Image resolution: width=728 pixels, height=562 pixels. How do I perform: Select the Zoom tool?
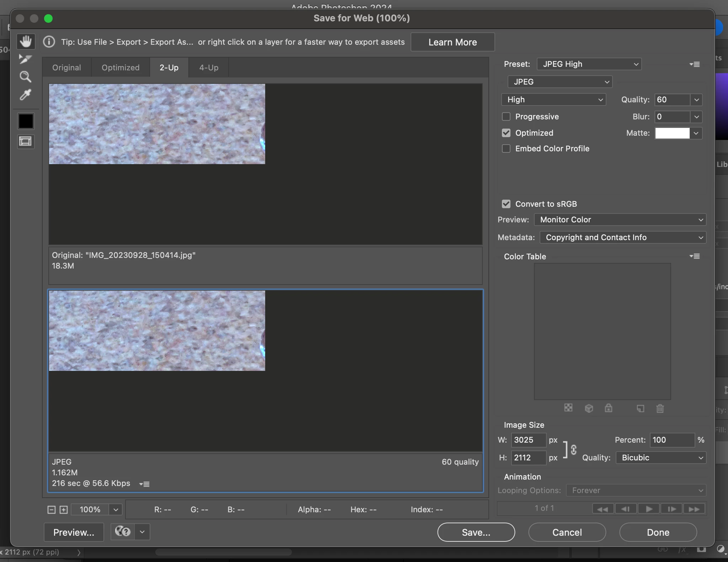coord(25,77)
